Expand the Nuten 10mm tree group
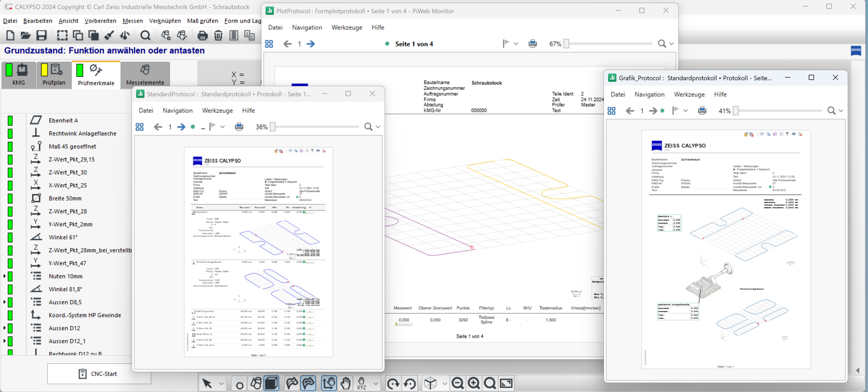 5,276
